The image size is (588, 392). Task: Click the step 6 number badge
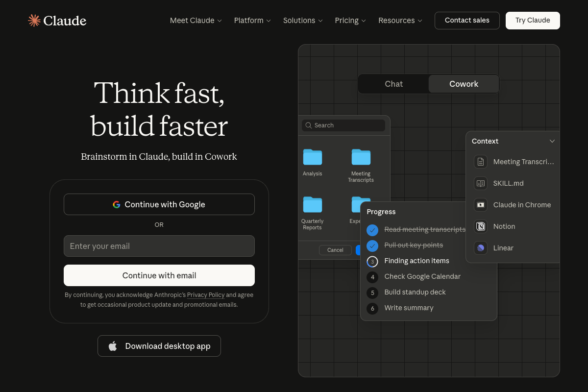pos(372,308)
